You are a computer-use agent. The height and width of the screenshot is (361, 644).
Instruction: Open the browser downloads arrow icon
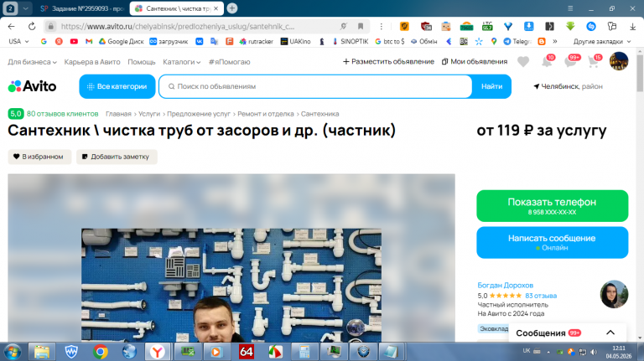(x=632, y=26)
